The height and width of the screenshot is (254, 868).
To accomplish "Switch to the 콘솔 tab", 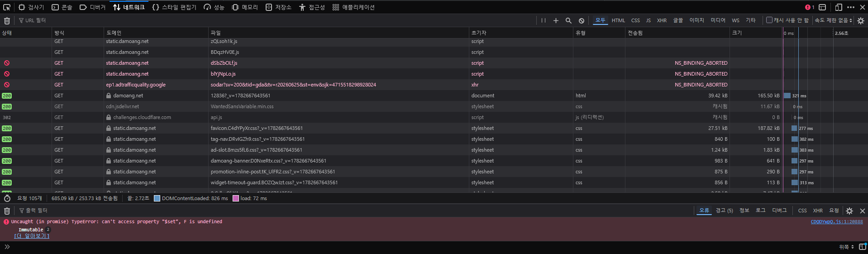I will pos(62,7).
